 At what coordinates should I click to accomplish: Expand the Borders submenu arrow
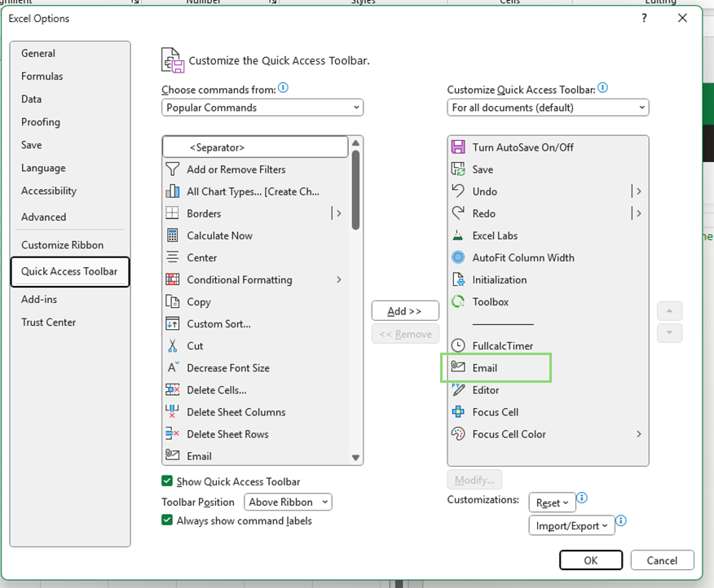tap(338, 213)
